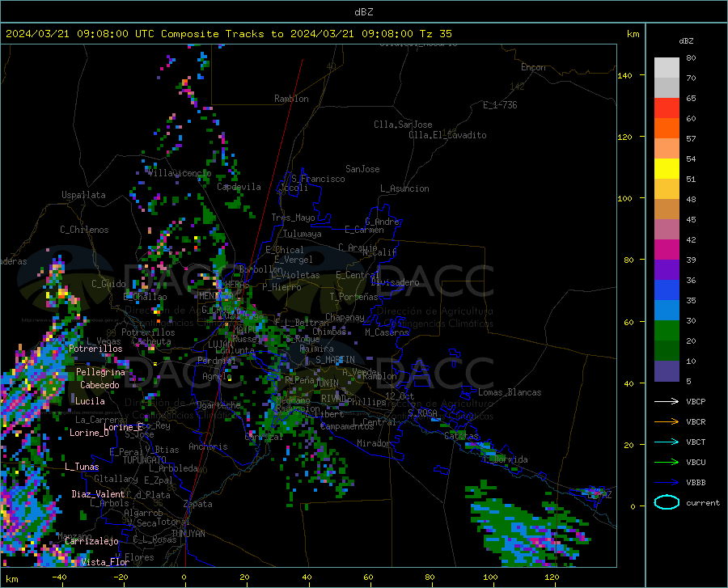The image size is (728, 588).
Task: Click the S_Francisco map label
Action: (x=318, y=179)
